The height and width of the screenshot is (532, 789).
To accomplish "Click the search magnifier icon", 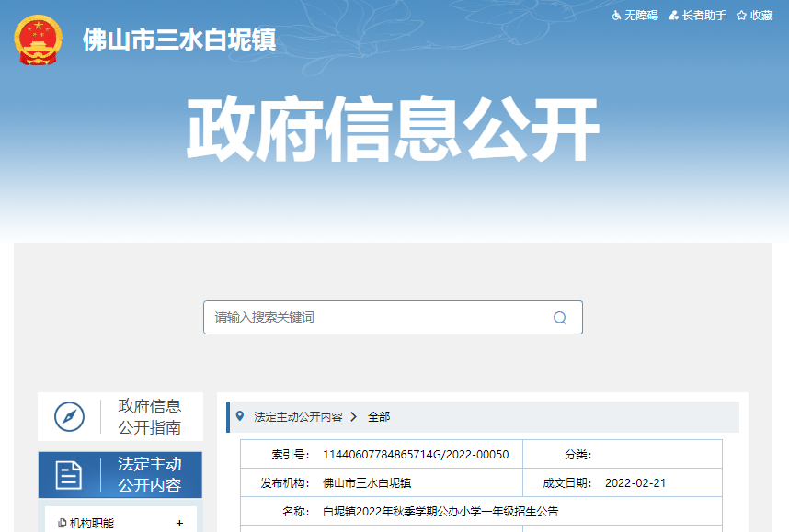I will tap(559, 318).
